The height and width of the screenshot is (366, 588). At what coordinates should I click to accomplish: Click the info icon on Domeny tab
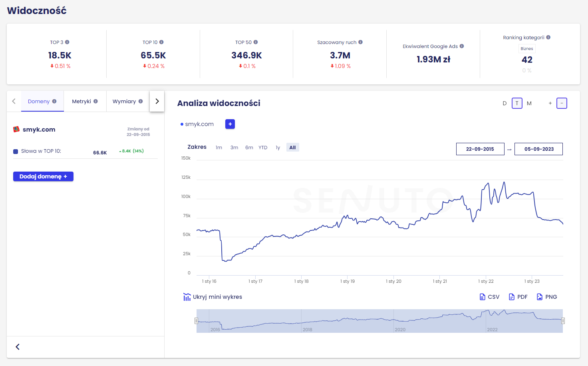[54, 101]
